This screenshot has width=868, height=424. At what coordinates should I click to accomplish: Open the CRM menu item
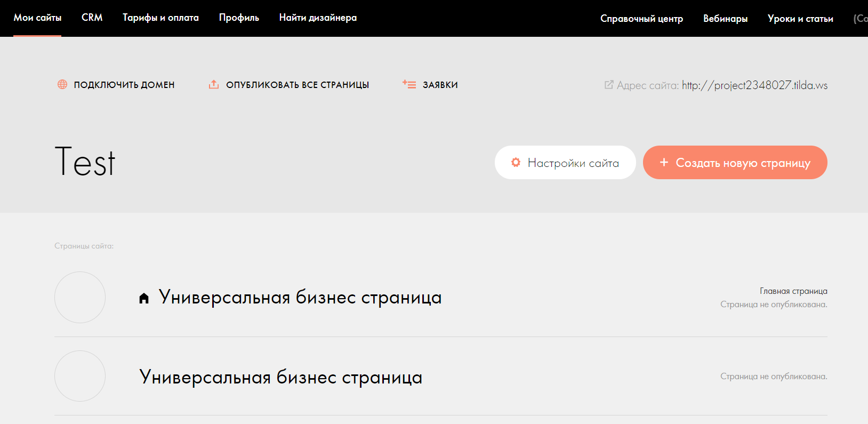pos(92,18)
